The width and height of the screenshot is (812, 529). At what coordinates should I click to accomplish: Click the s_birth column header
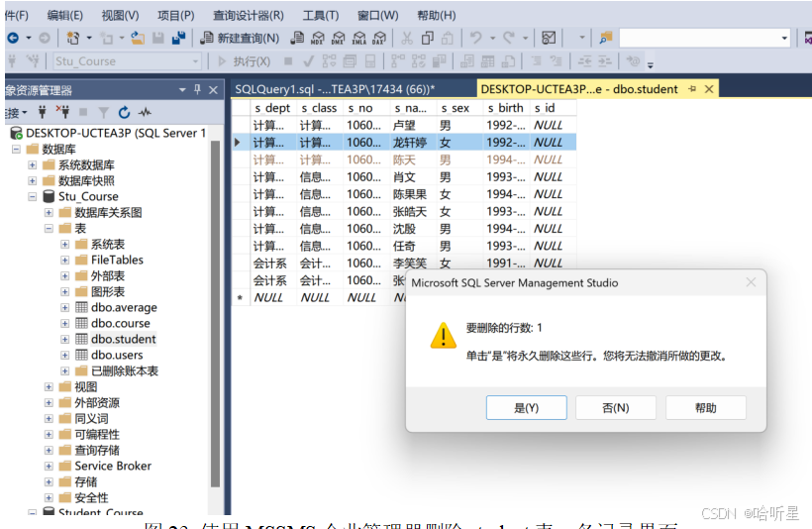505,108
